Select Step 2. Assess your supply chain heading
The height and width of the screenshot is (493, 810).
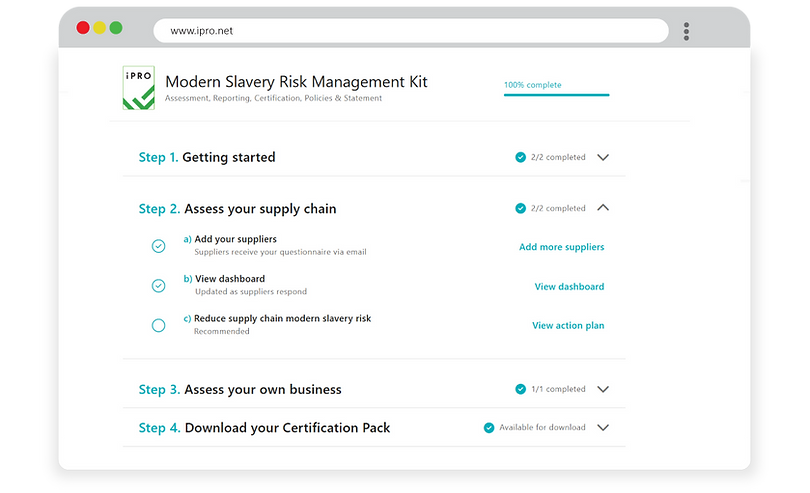coord(237,209)
